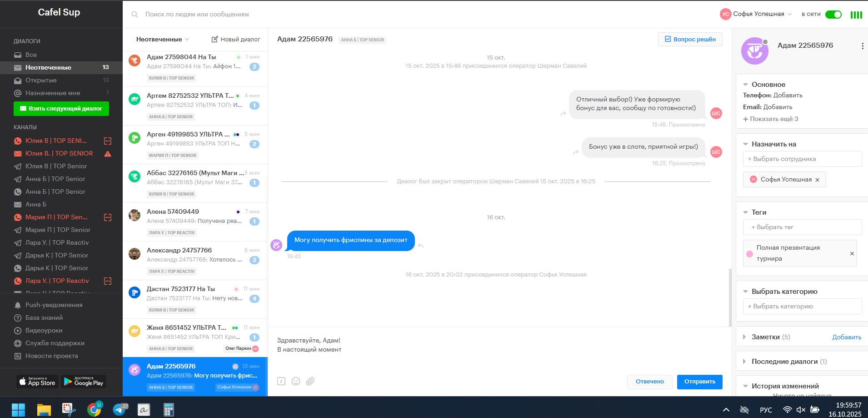Open Софья Успешная account dropdown
868x418 pixels.
[756, 14]
